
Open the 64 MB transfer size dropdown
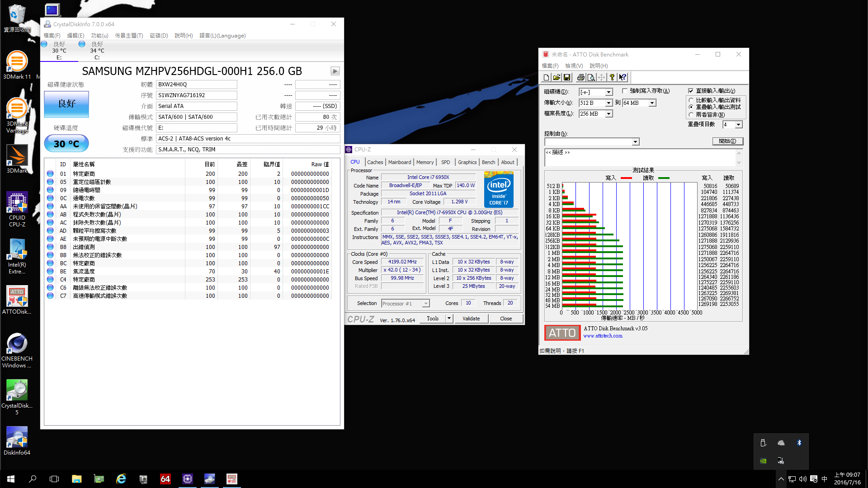(x=652, y=103)
